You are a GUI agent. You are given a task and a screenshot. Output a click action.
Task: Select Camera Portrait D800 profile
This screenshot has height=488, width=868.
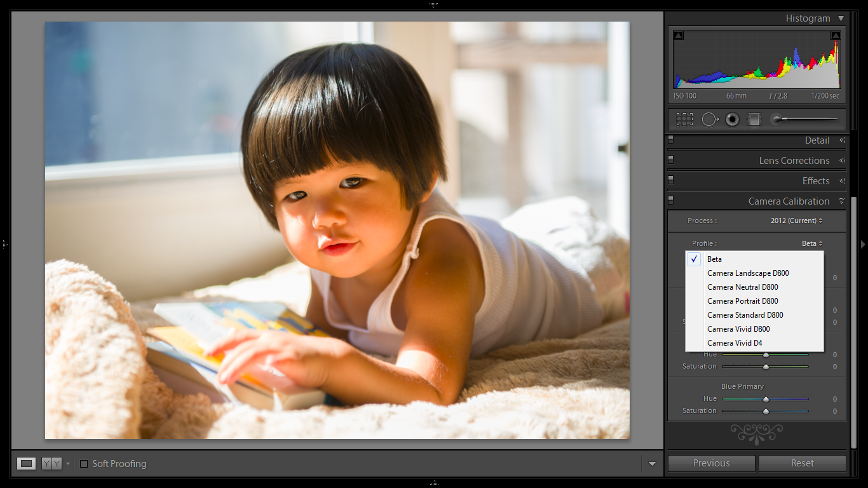click(742, 301)
